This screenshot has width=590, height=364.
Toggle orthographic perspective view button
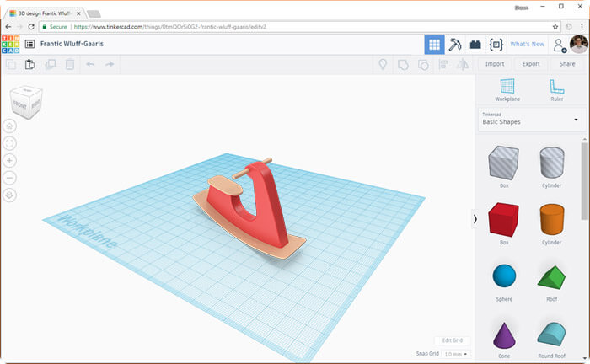10,195
